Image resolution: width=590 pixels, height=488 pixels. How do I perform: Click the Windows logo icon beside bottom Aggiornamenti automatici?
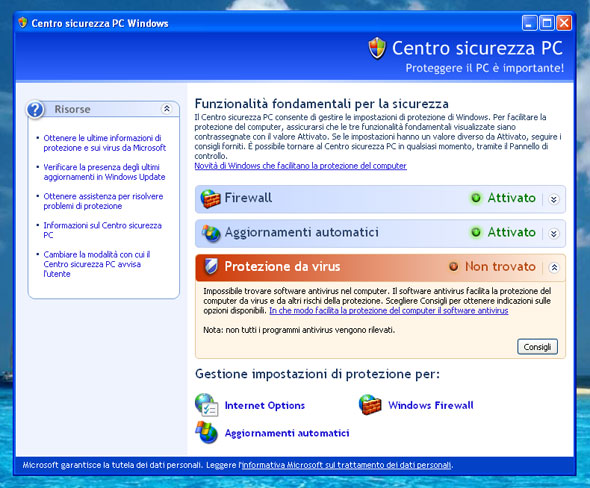point(206,432)
